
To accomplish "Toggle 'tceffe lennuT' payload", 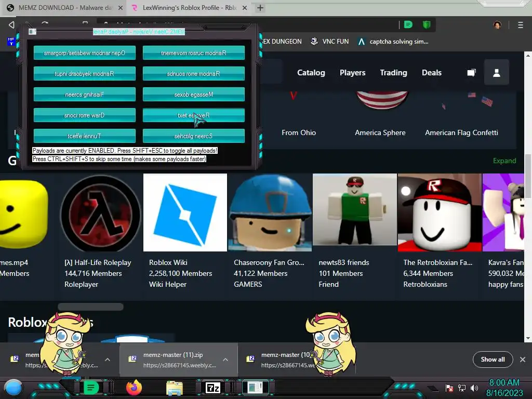I will [85, 136].
